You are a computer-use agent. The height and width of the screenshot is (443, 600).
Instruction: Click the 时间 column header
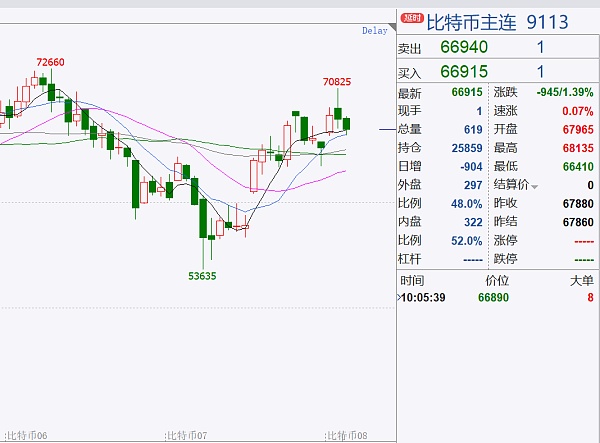coord(411,281)
